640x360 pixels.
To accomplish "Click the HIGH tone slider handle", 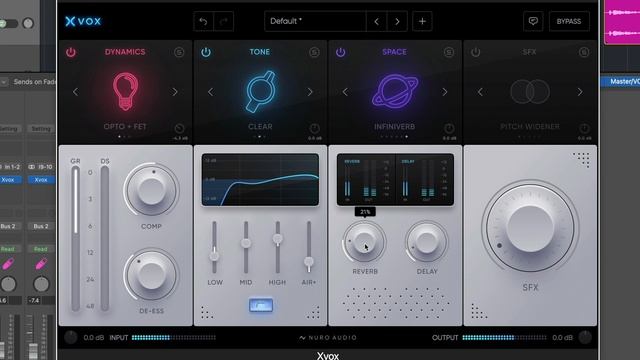I will point(278,239).
